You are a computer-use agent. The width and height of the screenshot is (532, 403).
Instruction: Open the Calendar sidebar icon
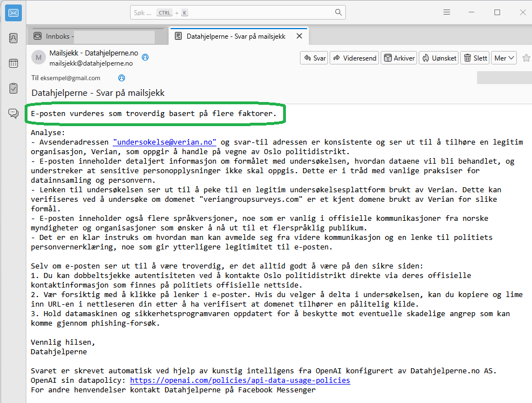click(x=13, y=63)
